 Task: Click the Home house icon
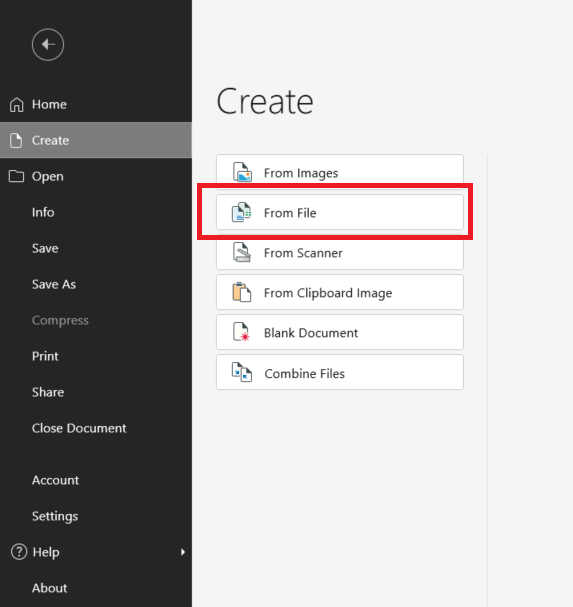(x=17, y=105)
